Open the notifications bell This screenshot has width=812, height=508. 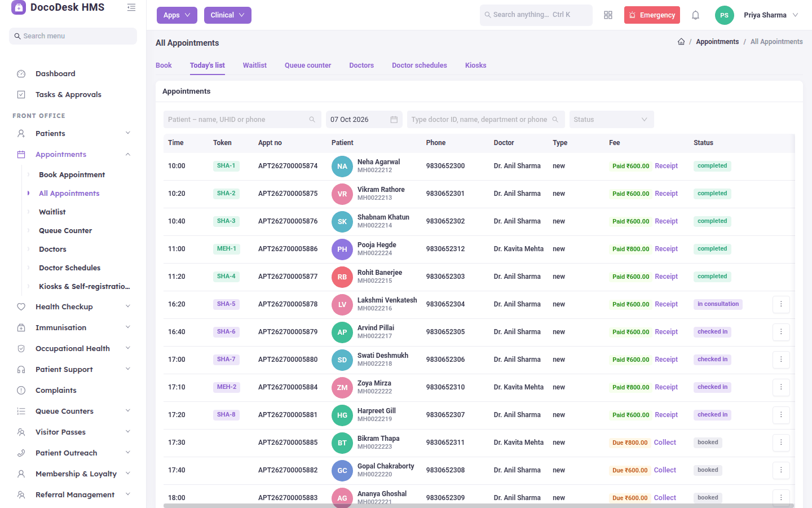point(695,15)
